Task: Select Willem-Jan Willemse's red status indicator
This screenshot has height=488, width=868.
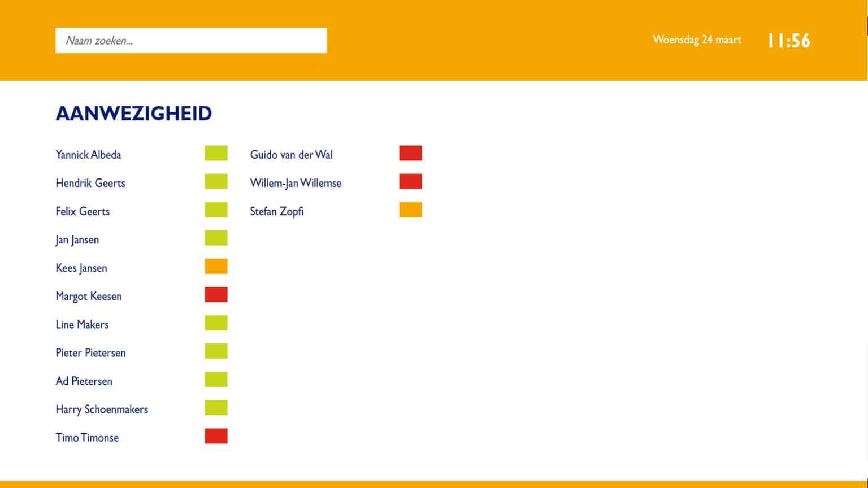Action: click(x=410, y=182)
